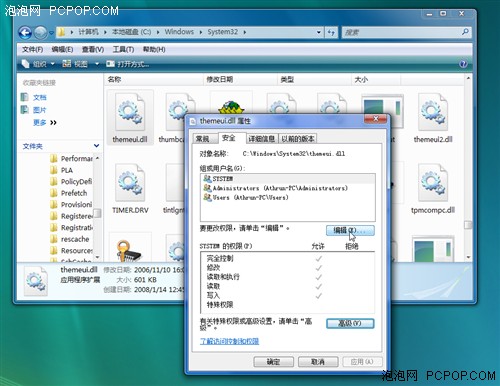Open the 组织 toolbar dropdown
This screenshot has width=500, height=386.
pyautogui.click(x=38, y=64)
